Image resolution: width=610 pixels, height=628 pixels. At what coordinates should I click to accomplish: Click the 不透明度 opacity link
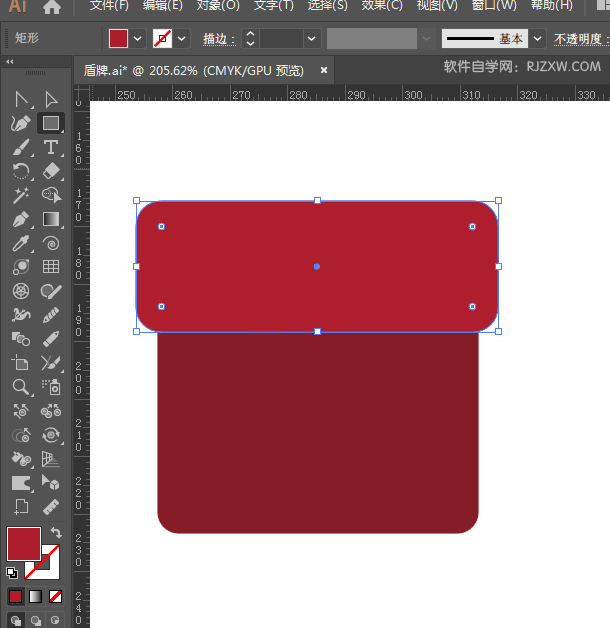click(x=581, y=39)
